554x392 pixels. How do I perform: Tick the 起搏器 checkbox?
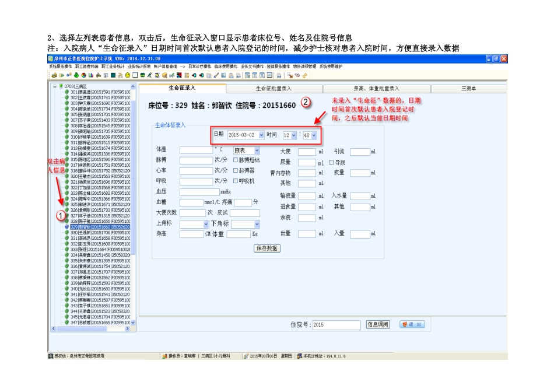[x=236, y=170]
